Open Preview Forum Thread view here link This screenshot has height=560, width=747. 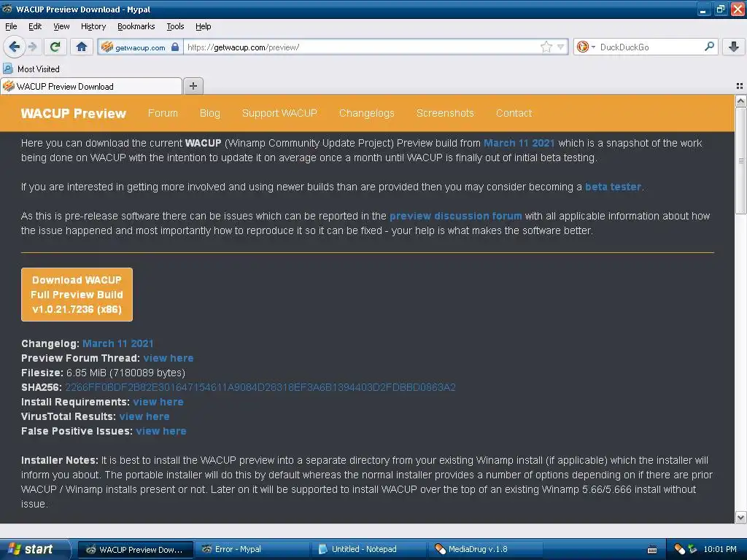click(169, 358)
